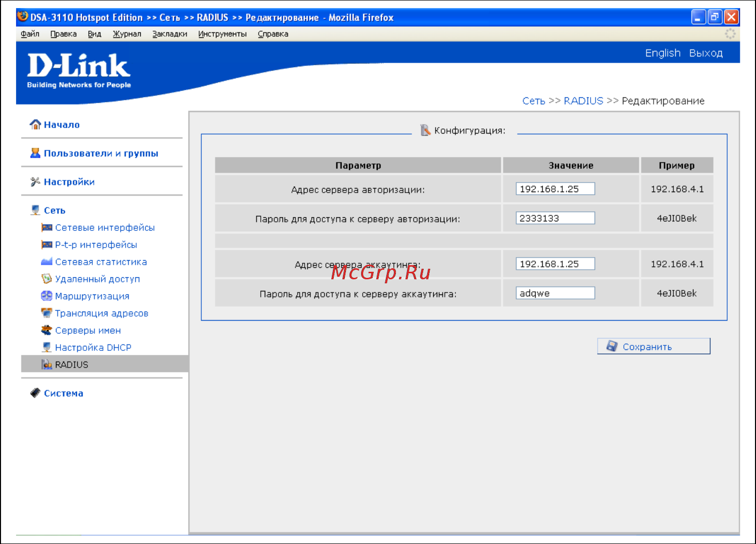
Task: Open the Настройка DHCP page
Action: (x=93, y=348)
